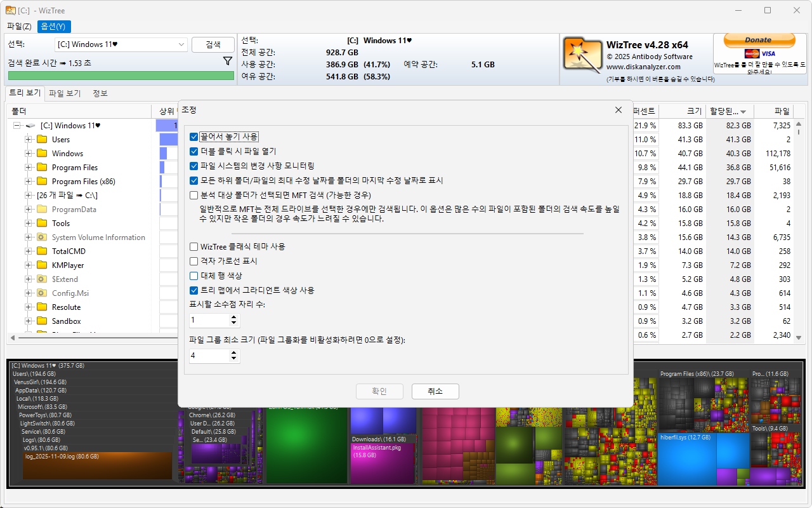Expand the Users folder node
This screenshot has width=812, height=508.
point(28,140)
